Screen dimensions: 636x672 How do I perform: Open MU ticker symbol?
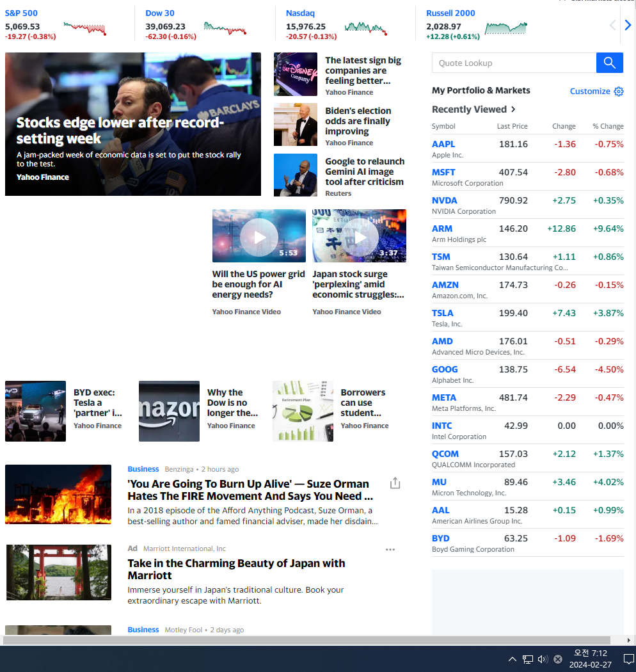click(x=439, y=482)
